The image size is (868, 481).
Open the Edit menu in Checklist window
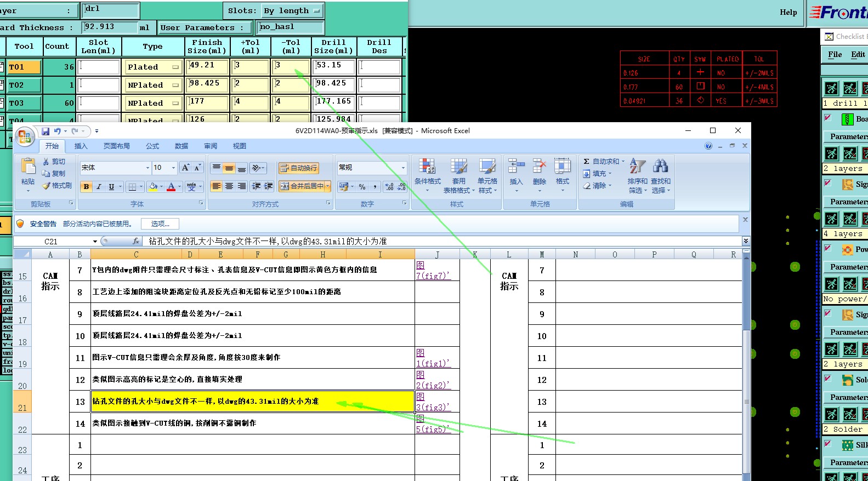pos(858,55)
